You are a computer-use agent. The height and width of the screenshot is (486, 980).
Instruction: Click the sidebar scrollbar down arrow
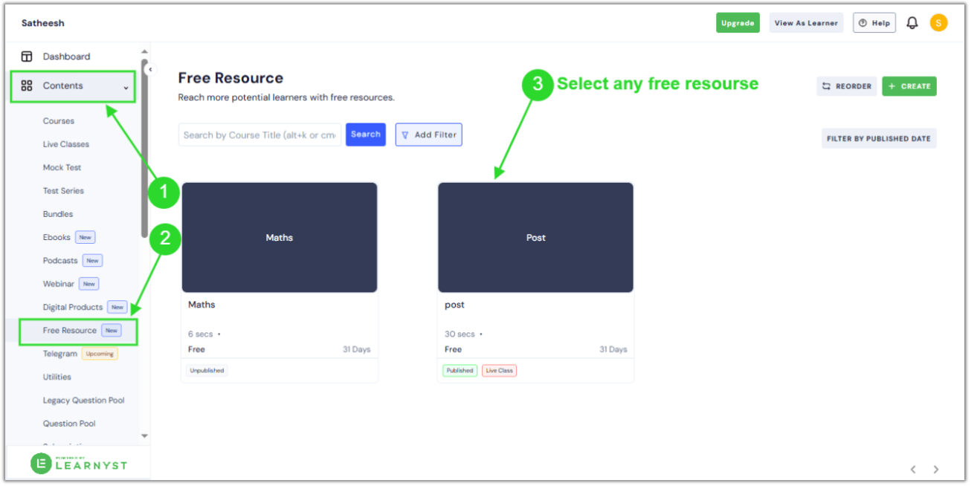coord(144,436)
